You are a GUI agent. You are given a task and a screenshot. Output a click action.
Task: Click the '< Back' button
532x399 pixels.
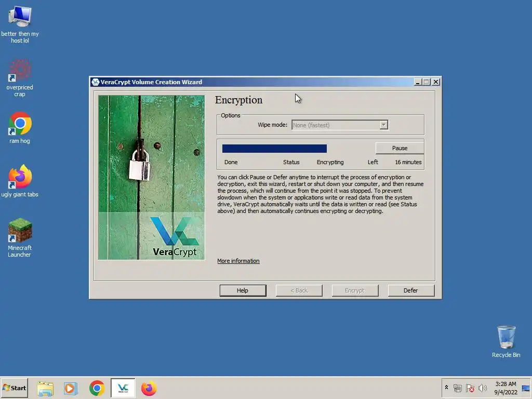[x=299, y=290]
